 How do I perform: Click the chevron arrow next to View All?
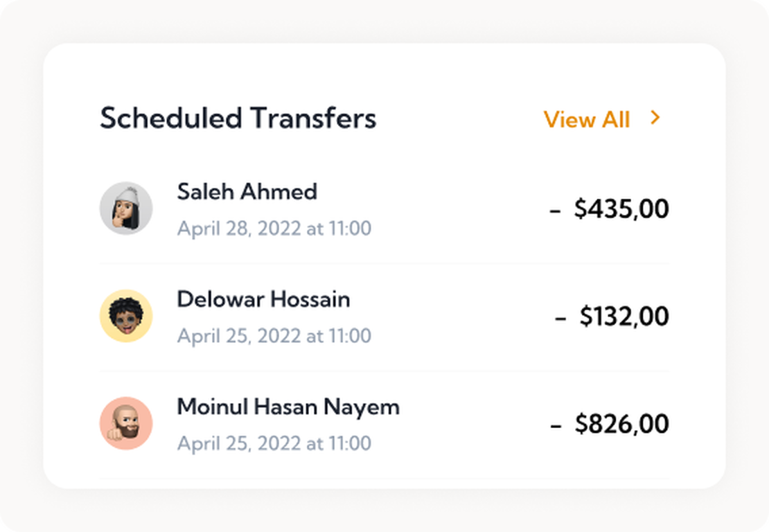coord(655,118)
